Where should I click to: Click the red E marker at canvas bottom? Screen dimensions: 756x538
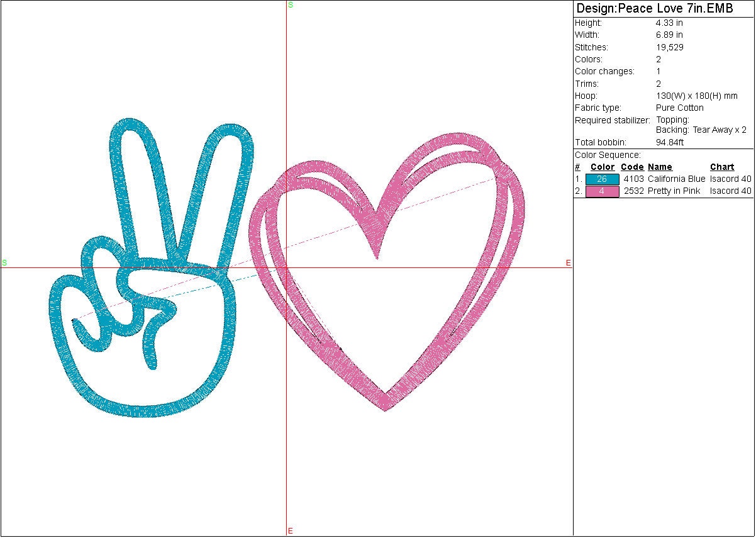290,531
